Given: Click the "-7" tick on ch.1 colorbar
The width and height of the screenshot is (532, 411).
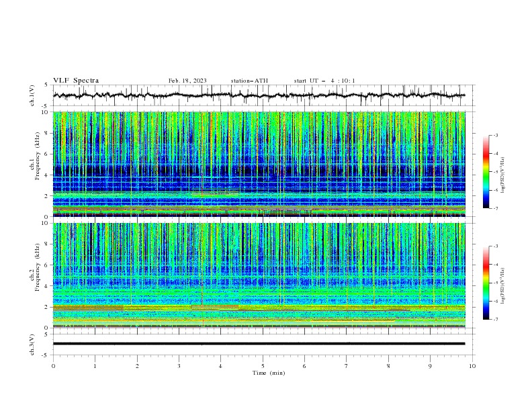Looking at the screenshot, I should 496,208.
